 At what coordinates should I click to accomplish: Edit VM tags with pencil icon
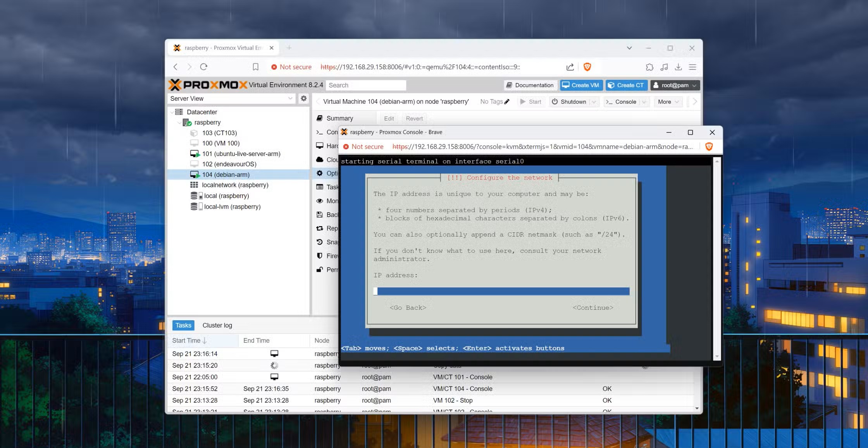click(x=507, y=102)
